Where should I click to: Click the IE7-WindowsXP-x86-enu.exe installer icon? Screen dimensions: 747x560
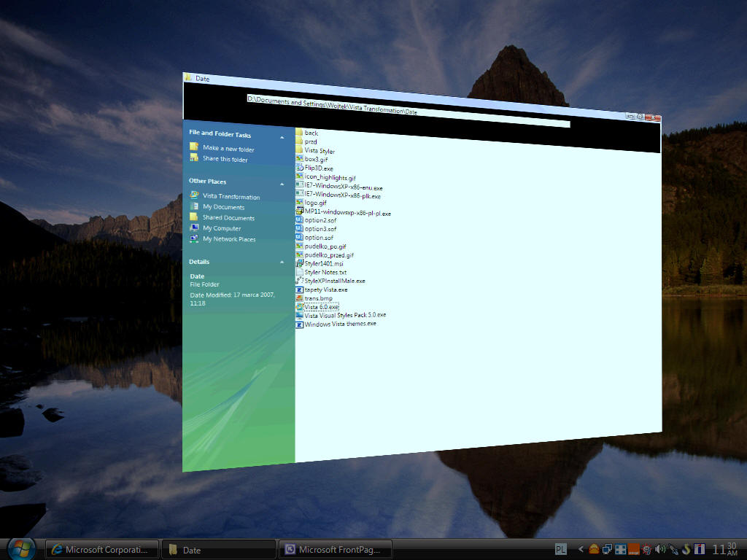(x=299, y=184)
